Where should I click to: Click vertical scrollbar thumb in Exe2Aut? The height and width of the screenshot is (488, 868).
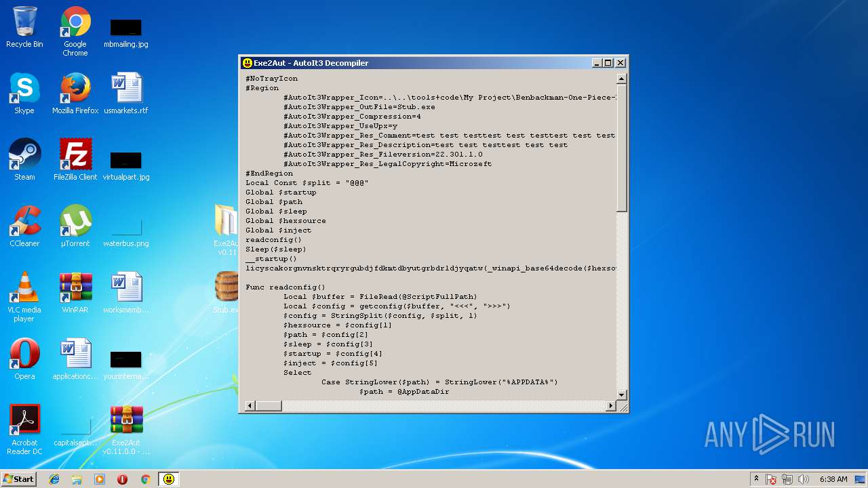point(622,148)
